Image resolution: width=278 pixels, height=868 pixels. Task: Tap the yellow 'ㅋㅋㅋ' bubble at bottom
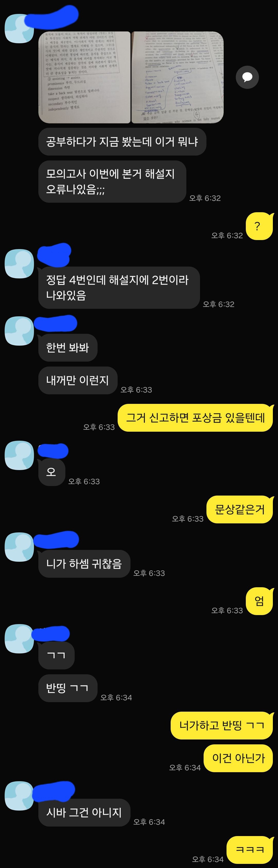[x=250, y=849]
